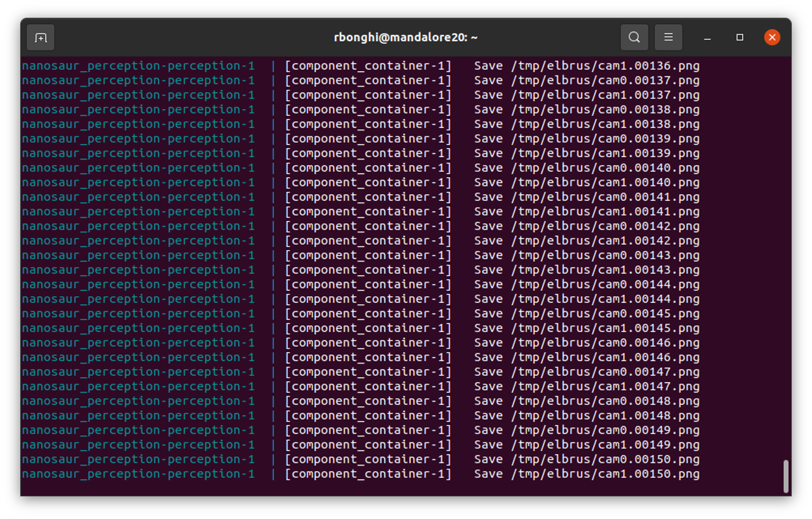
Task: Click the path /tmp/elbrus/cam0.00144.png
Action: coord(605,285)
